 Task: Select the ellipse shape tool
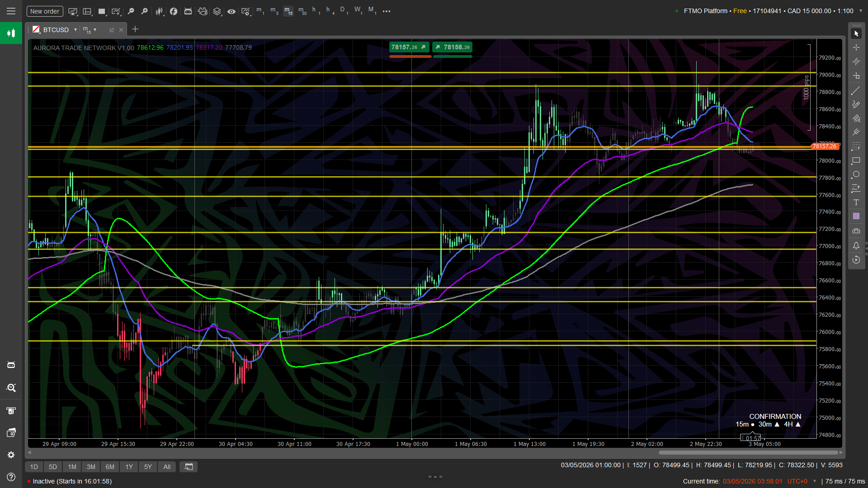pyautogui.click(x=856, y=174)
